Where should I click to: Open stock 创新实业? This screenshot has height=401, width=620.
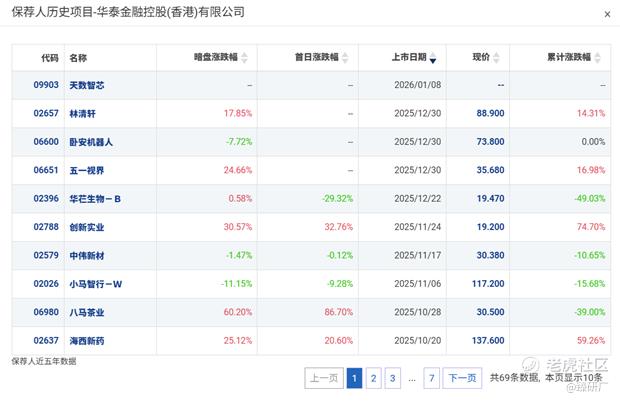[87, 227]
